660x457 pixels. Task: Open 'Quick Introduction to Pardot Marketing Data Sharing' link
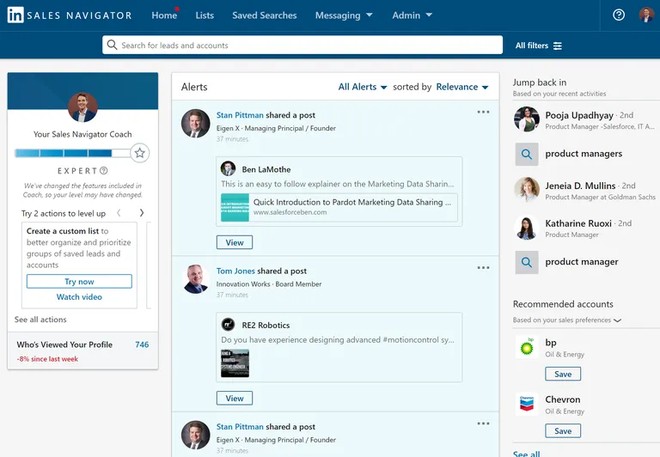tap(352, 202)
